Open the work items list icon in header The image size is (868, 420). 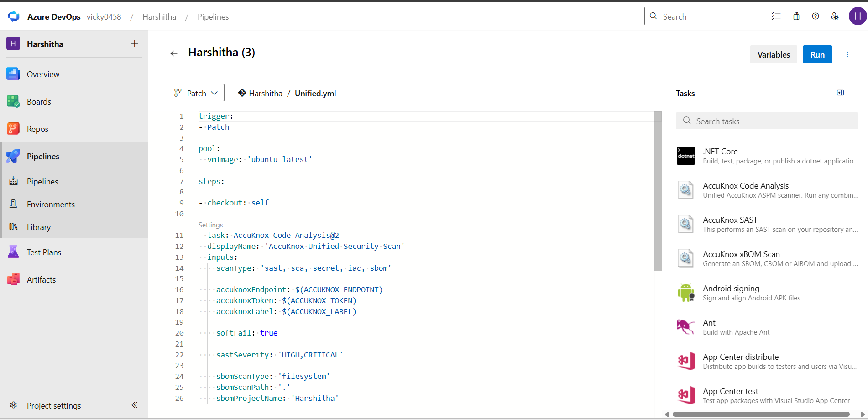(776, 16)
